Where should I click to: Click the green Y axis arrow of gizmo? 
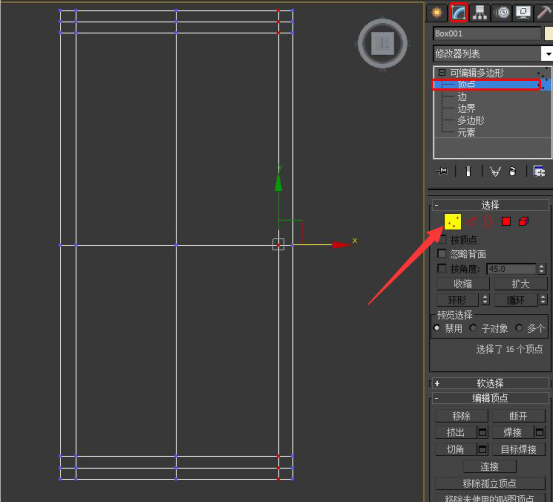tap(278, 183)
